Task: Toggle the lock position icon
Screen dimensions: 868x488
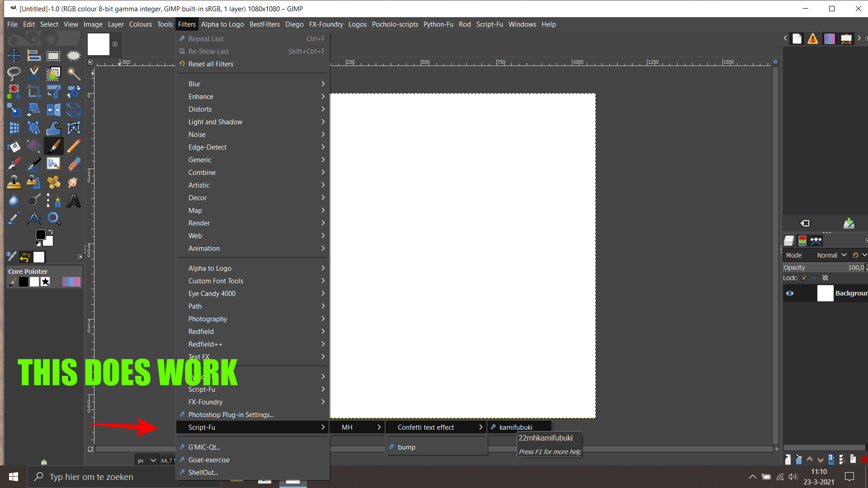Action: 814,278
